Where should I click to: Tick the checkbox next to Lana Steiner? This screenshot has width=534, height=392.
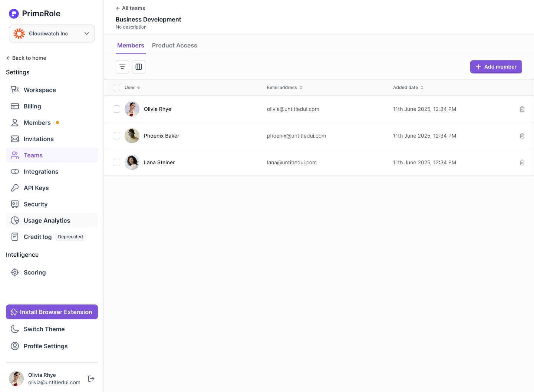(x=116, y=162)
